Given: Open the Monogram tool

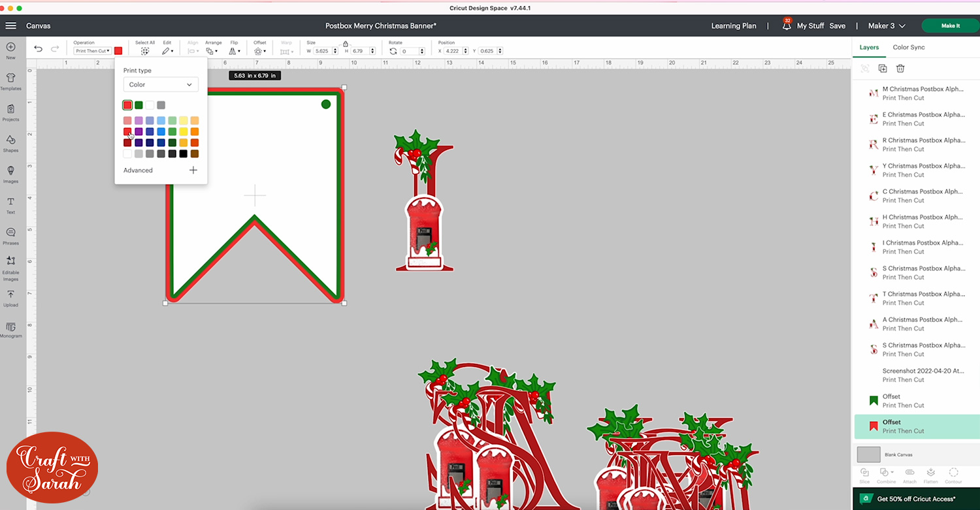Looking at the screenshot, I should point(10,329).
